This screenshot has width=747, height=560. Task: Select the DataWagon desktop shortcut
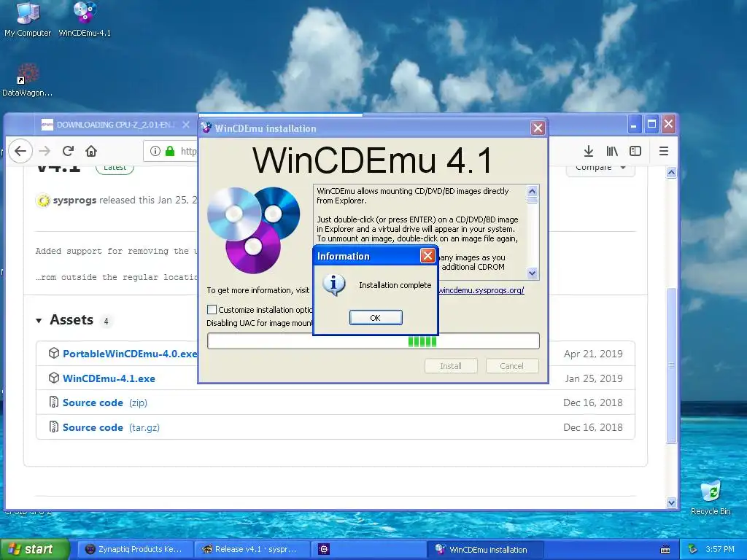coord(27,80)
